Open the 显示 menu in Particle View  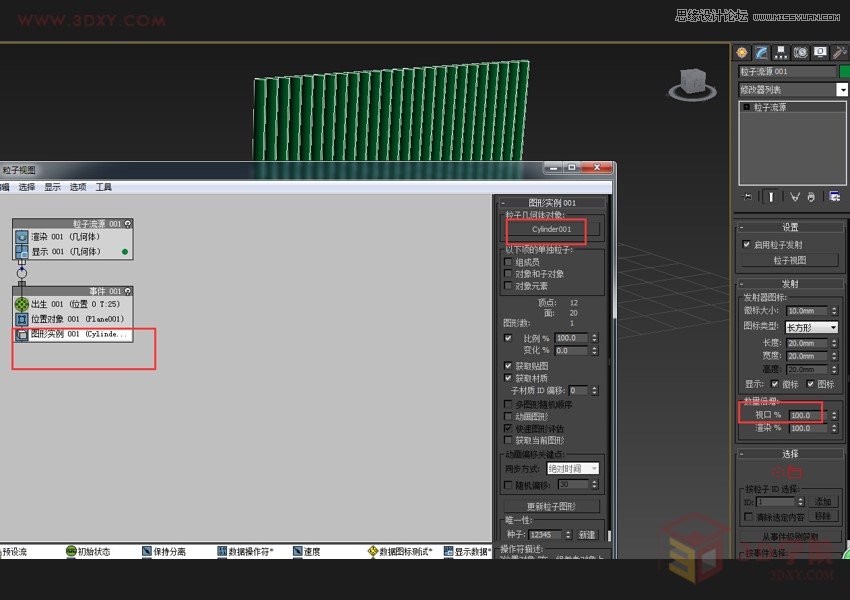pos(53,186)
